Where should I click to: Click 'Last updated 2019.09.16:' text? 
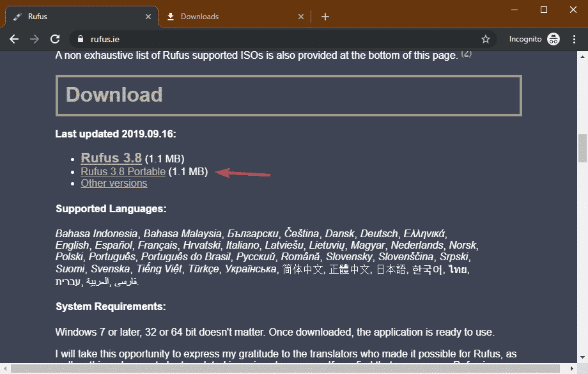[116, 134]
